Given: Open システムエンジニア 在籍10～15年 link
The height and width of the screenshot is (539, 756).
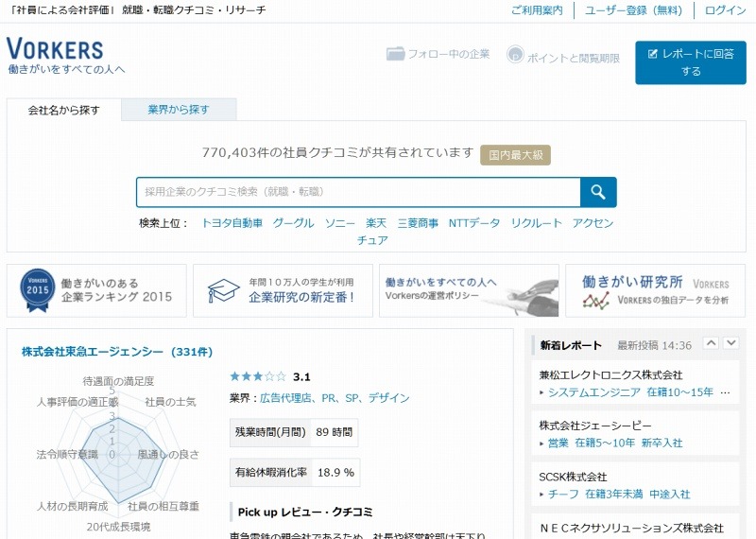Looking at the screenshot, I should (x=630, y=392).
